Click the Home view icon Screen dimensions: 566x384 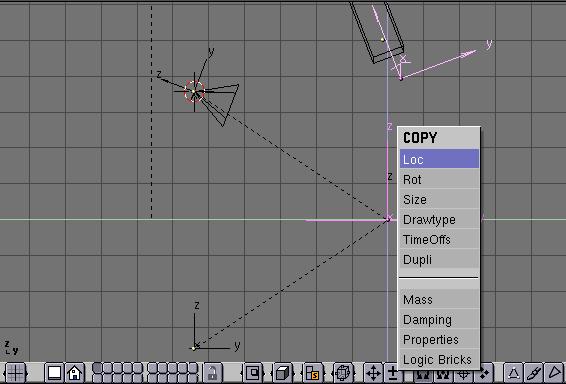74,373
